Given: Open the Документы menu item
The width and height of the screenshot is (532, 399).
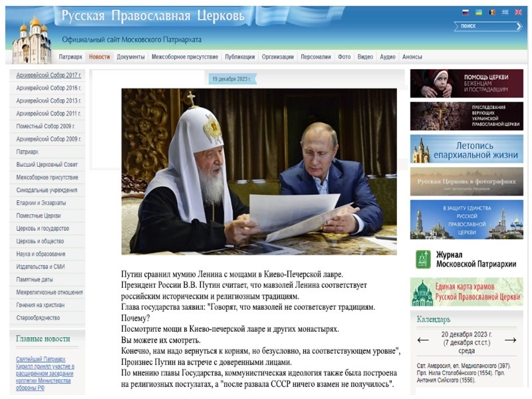Looking at the screenshot, I should click(x=130, y=57).
